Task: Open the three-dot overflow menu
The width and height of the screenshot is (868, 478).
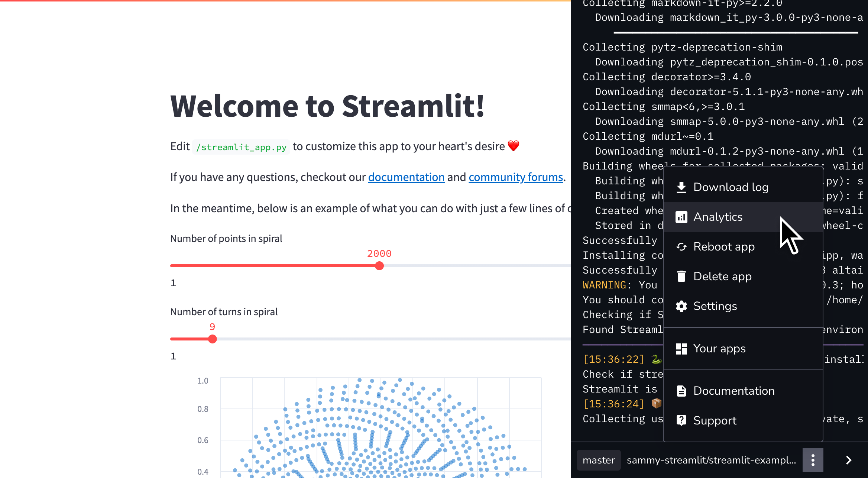Action: [x=813, y=460]
